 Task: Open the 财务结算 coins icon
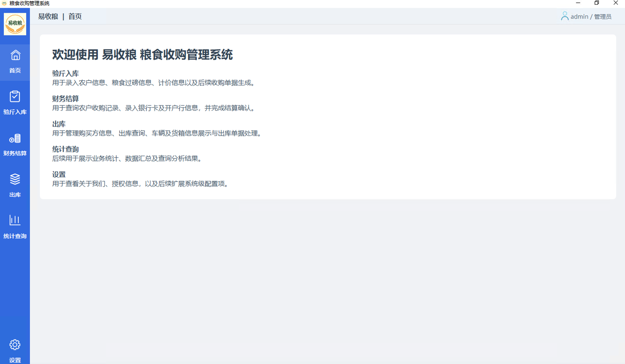click(x=15, y=138)
